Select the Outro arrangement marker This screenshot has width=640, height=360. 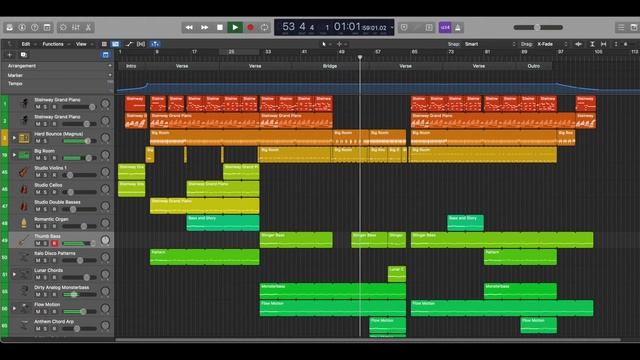click(533, 66)
